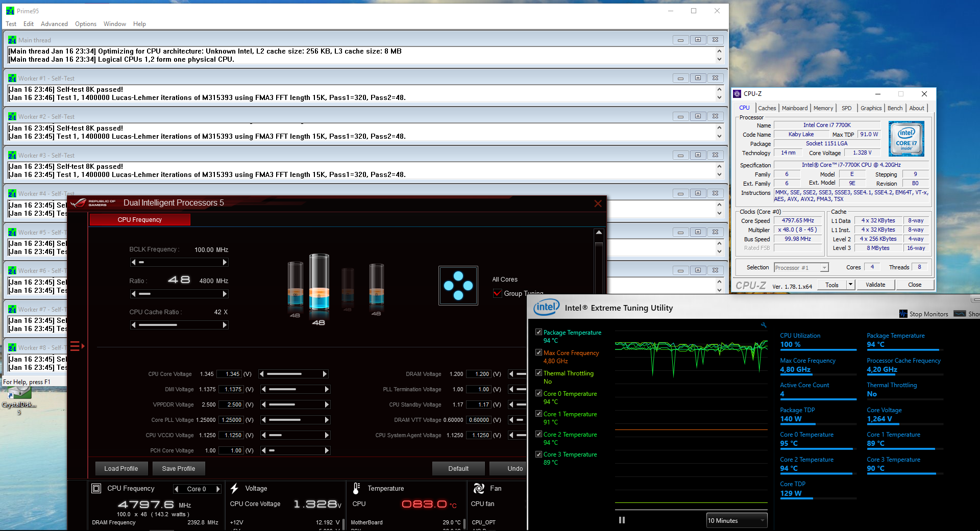Toggle Core 1 Temperature checkbox
This screenshot has width=980, height=531.
(x=538, y=414)
